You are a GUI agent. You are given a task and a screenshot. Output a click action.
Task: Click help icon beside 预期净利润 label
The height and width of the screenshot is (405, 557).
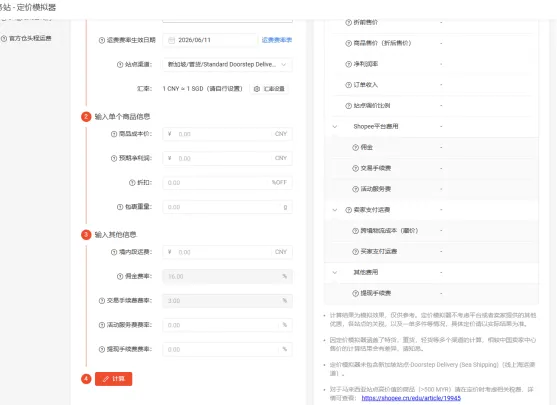pyautogui.click(x=114, y=158)
